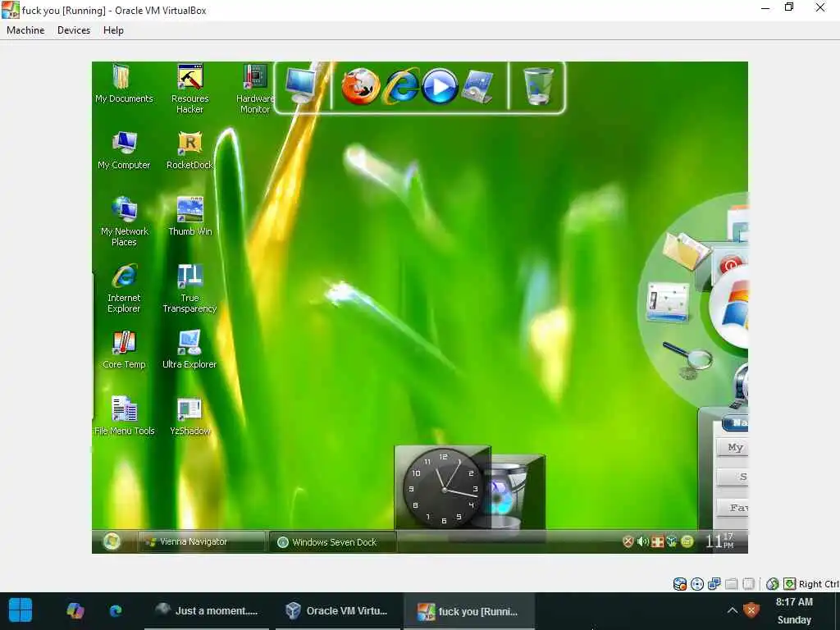The width and height of the screenshot is (840, 630).
Task: Click the red power button in circular navigator
Action: (731, 265)
